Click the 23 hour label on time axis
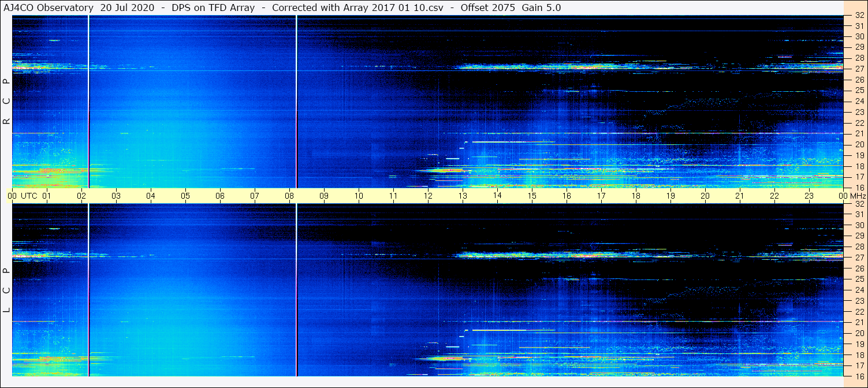 pos(809,196)
